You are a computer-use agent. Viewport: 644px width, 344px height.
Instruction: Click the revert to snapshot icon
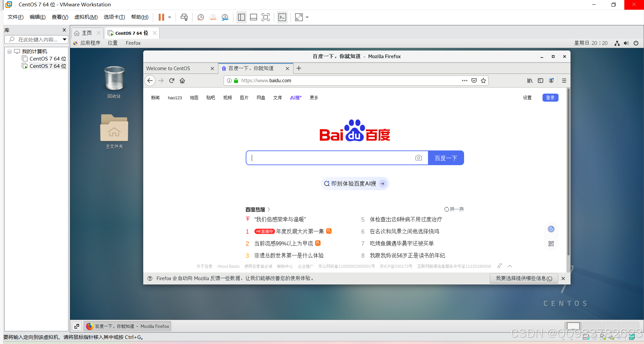tap(213, 17)
